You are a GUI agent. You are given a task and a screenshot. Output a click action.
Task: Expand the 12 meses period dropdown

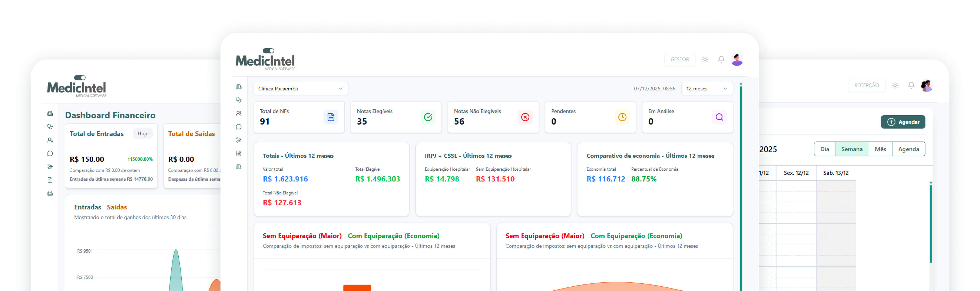[707, 89]
